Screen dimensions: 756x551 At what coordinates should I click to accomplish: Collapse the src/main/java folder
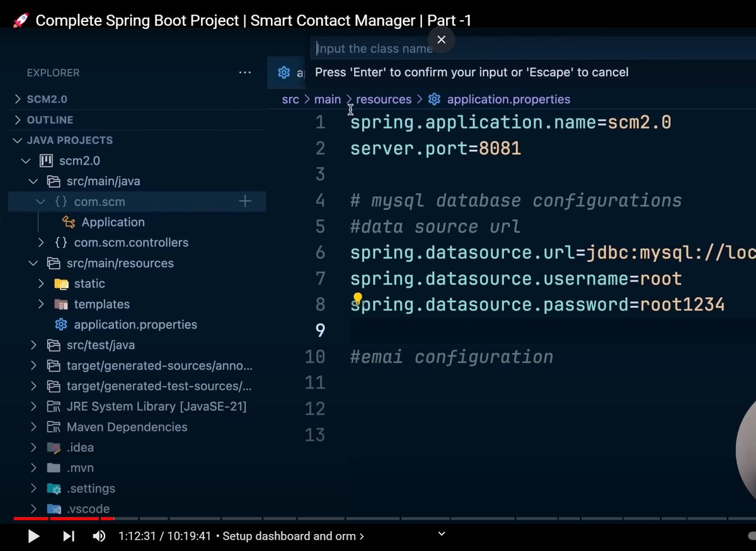[x=33, y=181]
